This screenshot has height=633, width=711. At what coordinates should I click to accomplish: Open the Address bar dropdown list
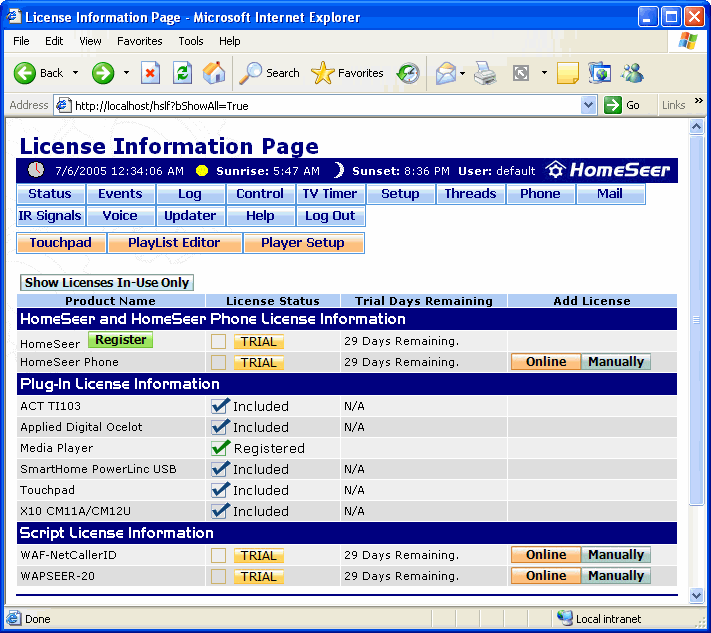pyautogui.click(x=588, y=105)
